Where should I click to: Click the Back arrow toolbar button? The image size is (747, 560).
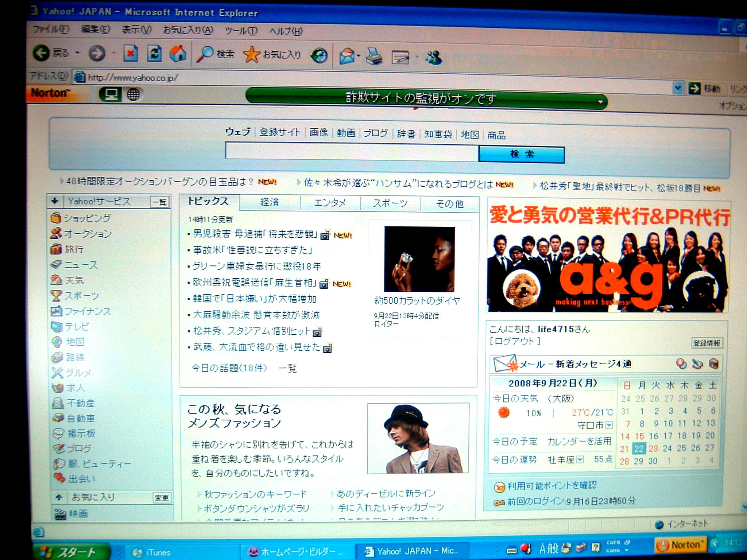[x=41, y=53]
